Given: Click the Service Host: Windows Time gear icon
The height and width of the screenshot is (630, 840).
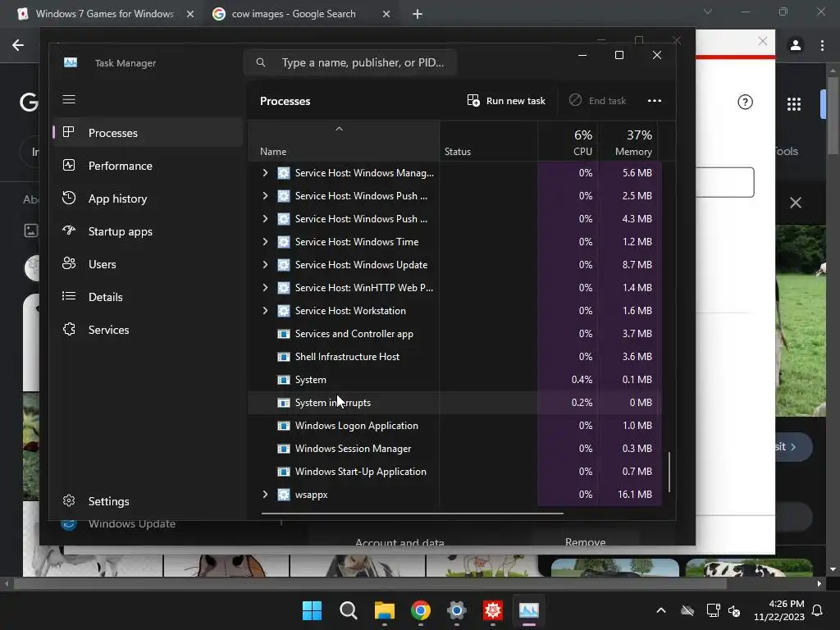Looking at the screenshot, I should coord(283,242).
